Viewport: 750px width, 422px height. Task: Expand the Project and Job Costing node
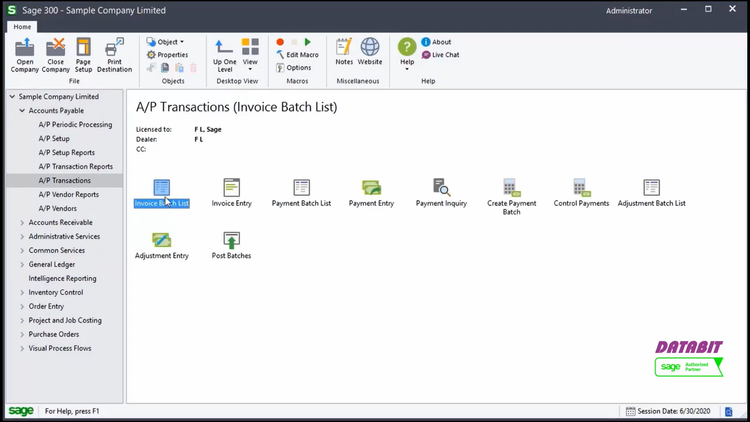(22, 321)
